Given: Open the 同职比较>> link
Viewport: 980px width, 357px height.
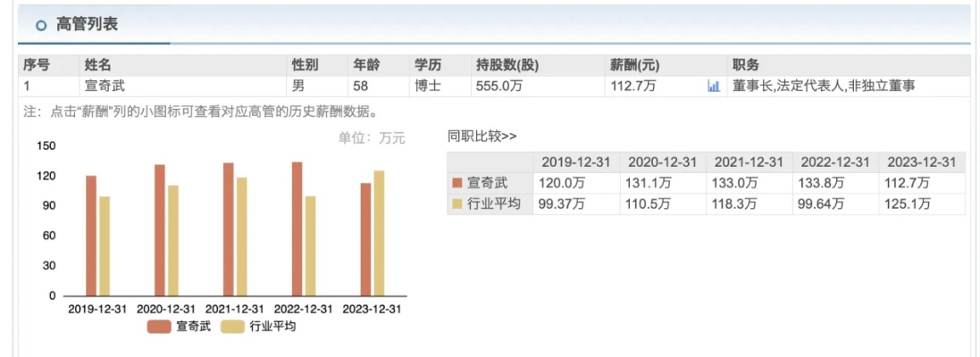Looking at the screenshot, I should click(x=482, y=136).
